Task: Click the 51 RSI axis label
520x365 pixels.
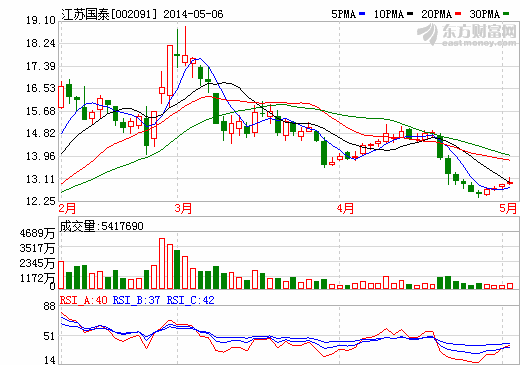Action: (x=49, y=336)
